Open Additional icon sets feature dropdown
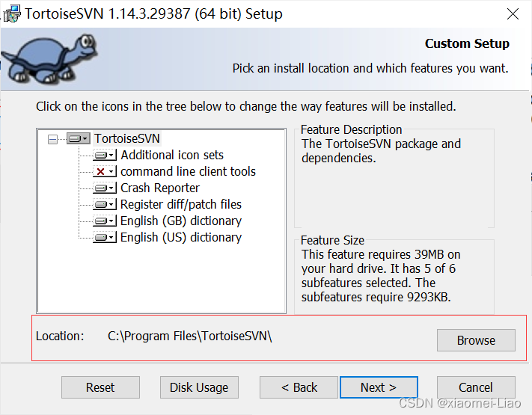 coord(105,155)
